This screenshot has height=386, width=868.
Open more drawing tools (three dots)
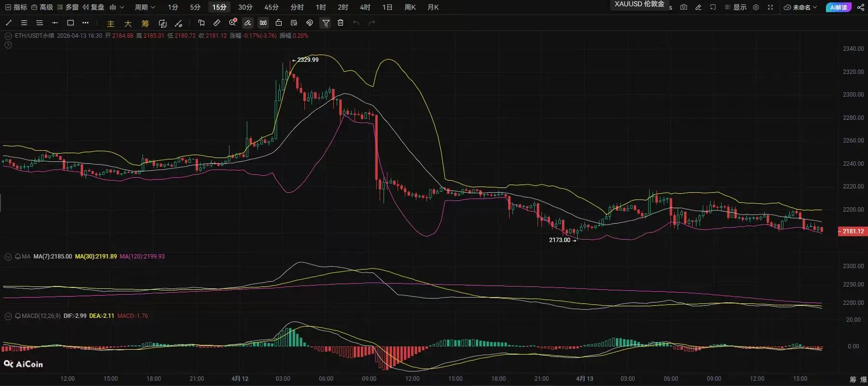click(85, 23)
